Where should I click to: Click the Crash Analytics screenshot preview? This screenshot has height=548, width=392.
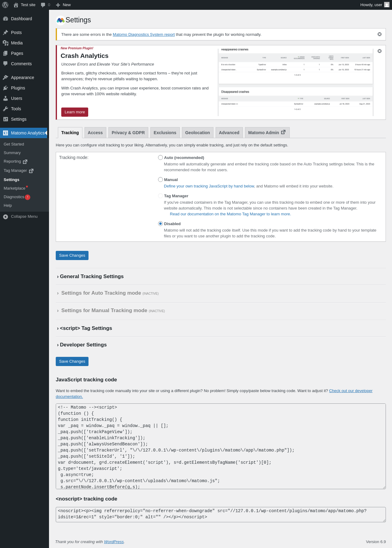pos(296,82)
